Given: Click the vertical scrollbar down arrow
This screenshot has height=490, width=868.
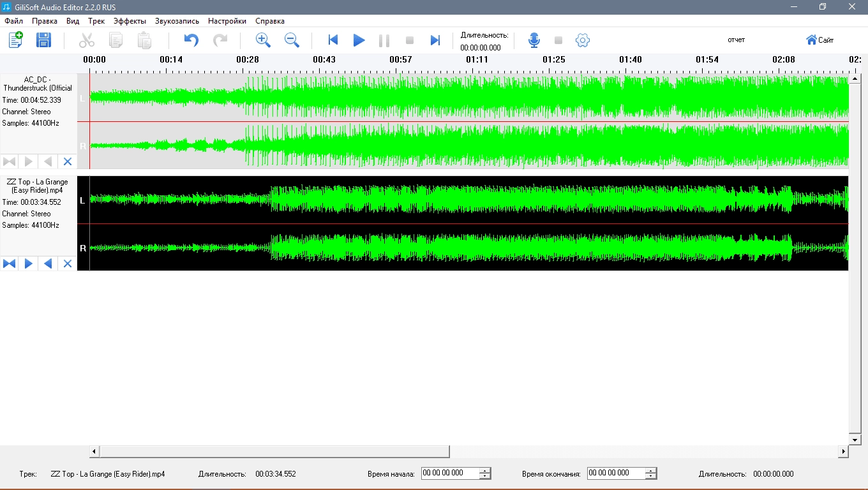Looking at the screenshot, I should 855,440.
